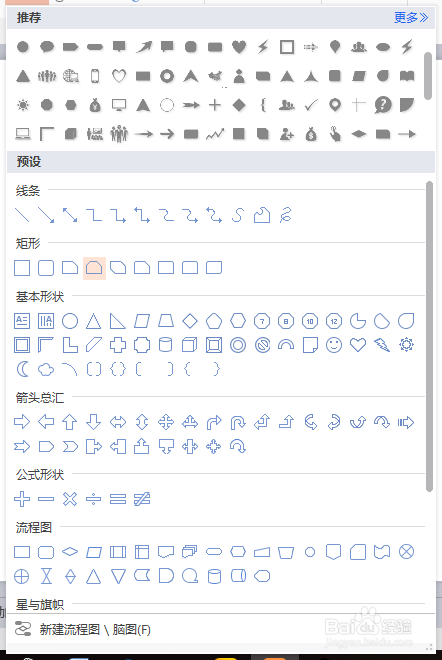This screenshot has width=442, height=660.
Task: Pick the not-equal formula shape
Action: pyautogui.click(x=141, y=499)
